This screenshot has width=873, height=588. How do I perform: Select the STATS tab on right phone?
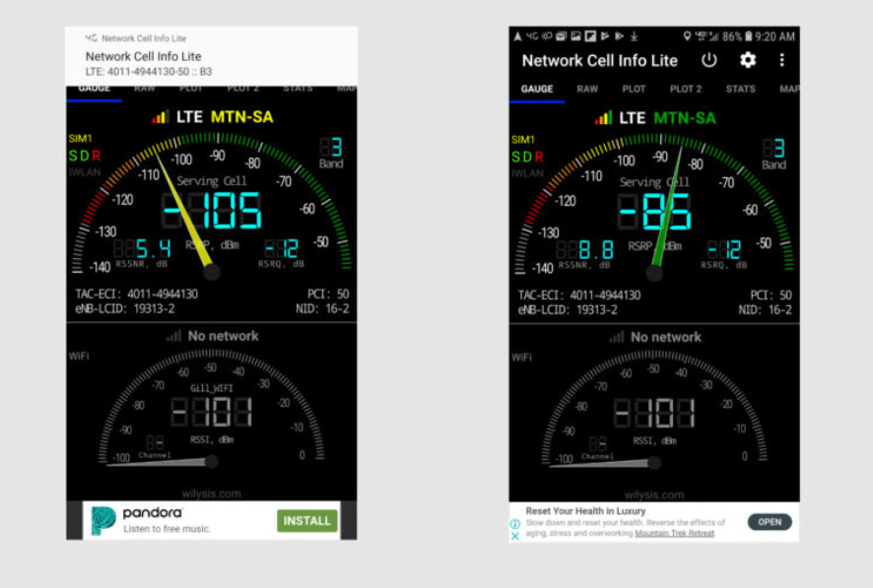coord(740,89)
